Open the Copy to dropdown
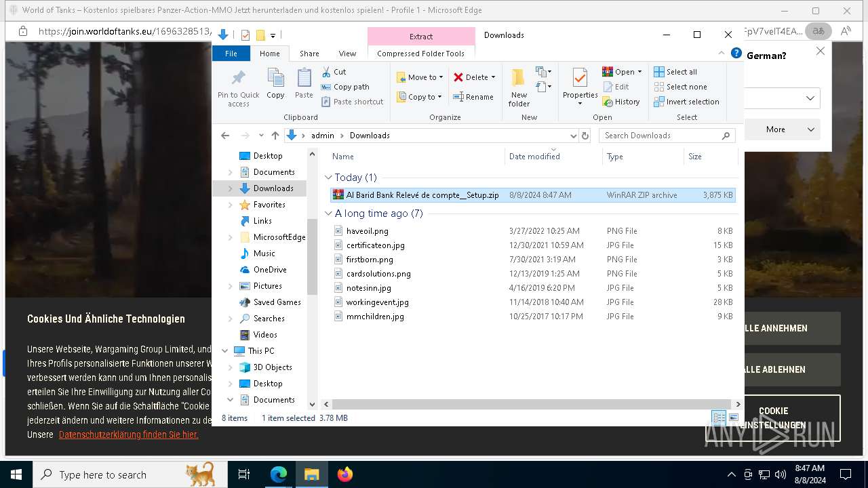This screenshot has width=868, height=488. tap(420, 97)
